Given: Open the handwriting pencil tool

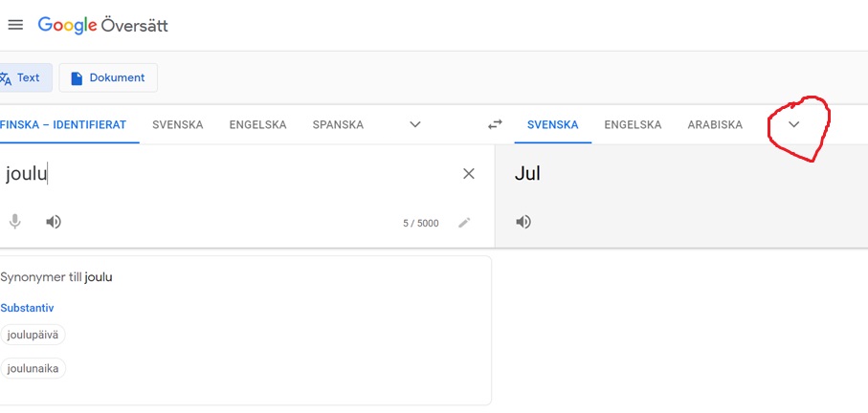Looking at the screenshot, I should coord(464,222).
